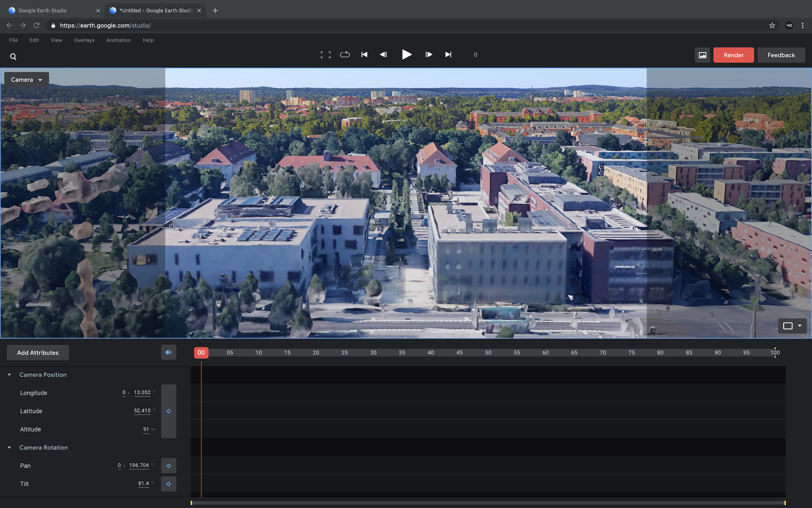Image resolution: width=812 pixels, height=508 pixels.
Task: Toggle loop playback icon
Action: click(345, 54)
